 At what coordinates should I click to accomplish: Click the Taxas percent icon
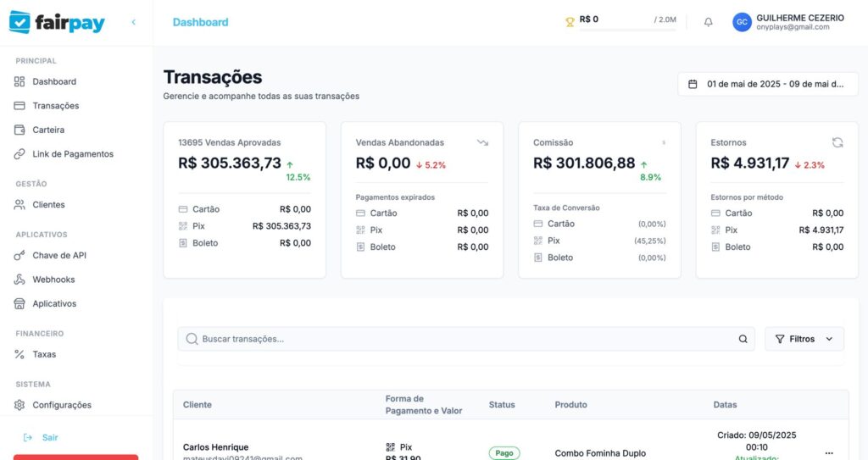19,354
